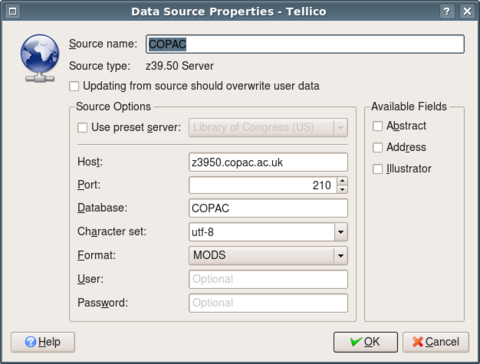Screen dimensions: 480x364
Task: Close the Data Source Properties dialog
Action: (x=467, y=11)
